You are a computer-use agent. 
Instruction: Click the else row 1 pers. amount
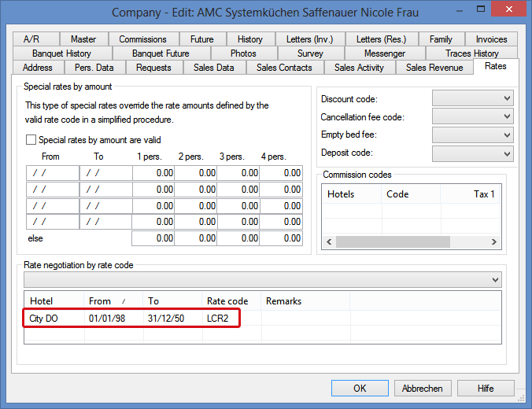point(153,238)
